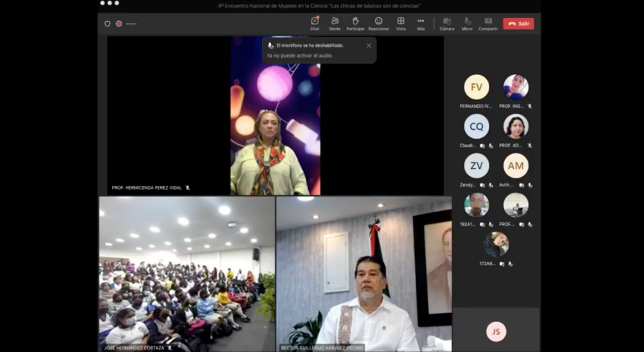Raise hand with Participar icon

tap(355, 23)
